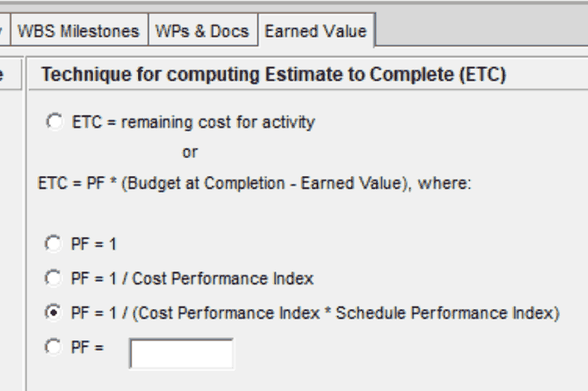Select the ETC = remaining cost radio button
Viewport: 588px width, 391px height.
pyautogui.click(x=54, y=122)
